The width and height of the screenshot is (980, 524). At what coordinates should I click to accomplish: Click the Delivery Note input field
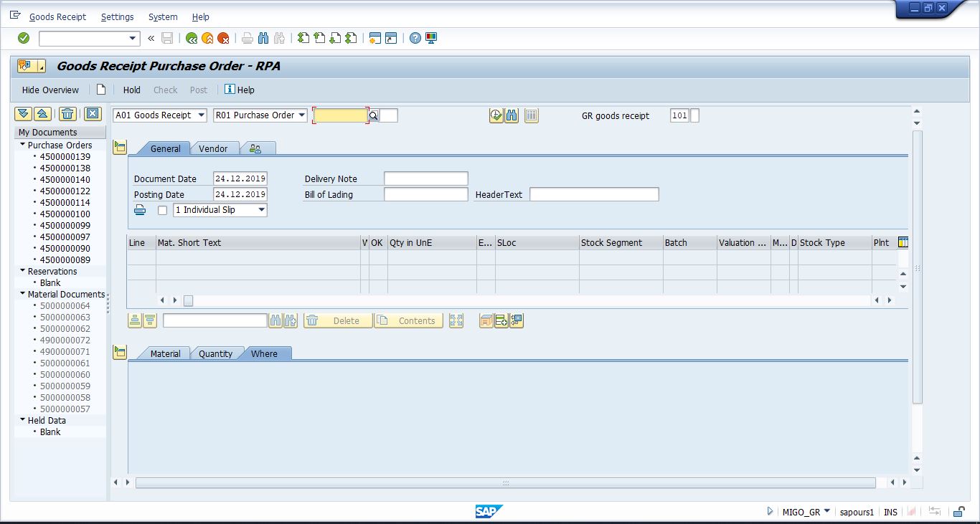[x=425, y=178]
